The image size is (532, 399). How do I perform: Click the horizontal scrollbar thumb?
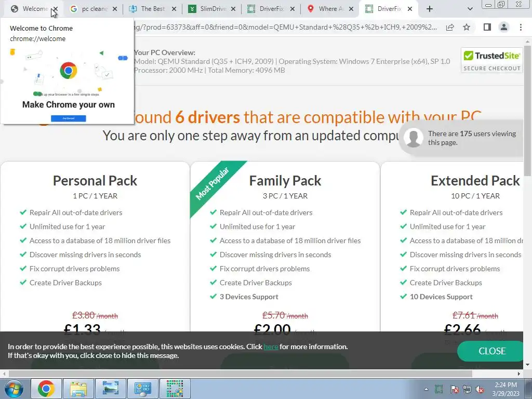(x=240, y=374)
